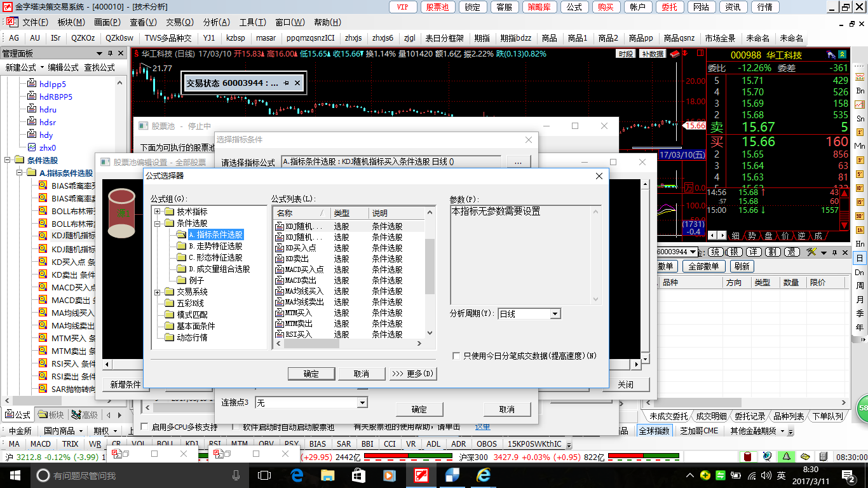This screenshot has width=868, height=488.
Task: Click the formula list horizontal scrollbar
Action: [348, 344]
